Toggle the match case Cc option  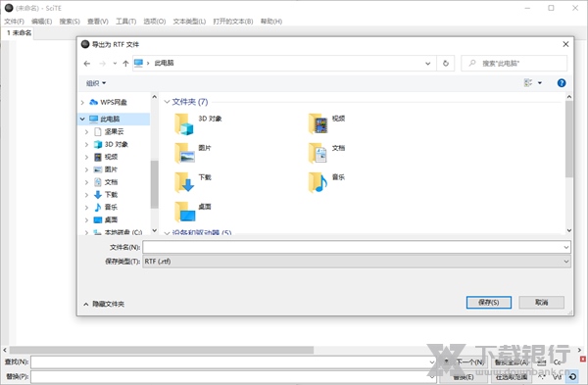558,362
